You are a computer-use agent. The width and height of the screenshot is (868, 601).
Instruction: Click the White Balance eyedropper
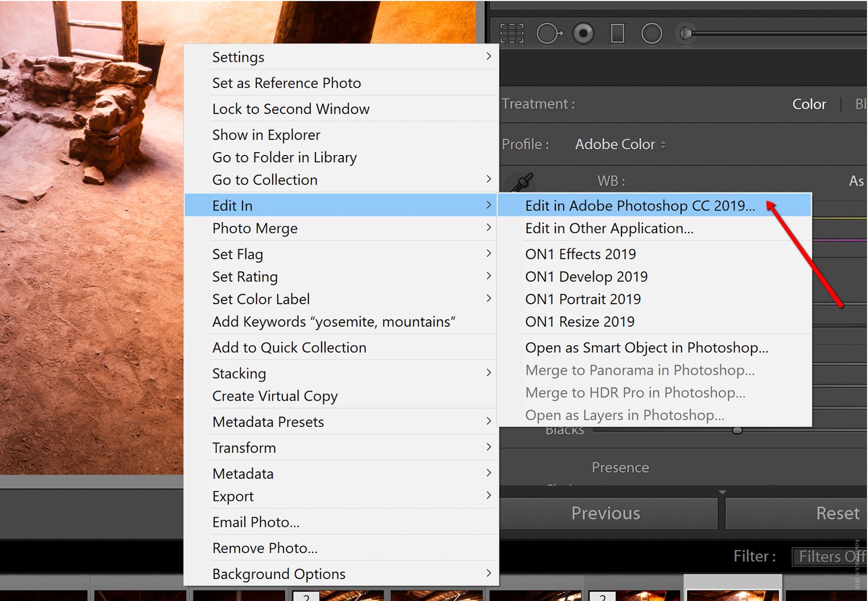coord(521,182)
